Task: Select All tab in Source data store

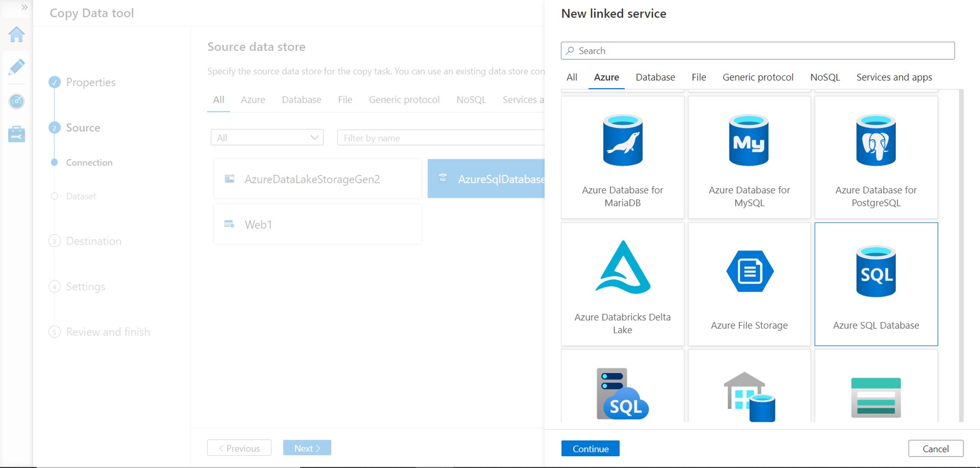Action: 219,99
